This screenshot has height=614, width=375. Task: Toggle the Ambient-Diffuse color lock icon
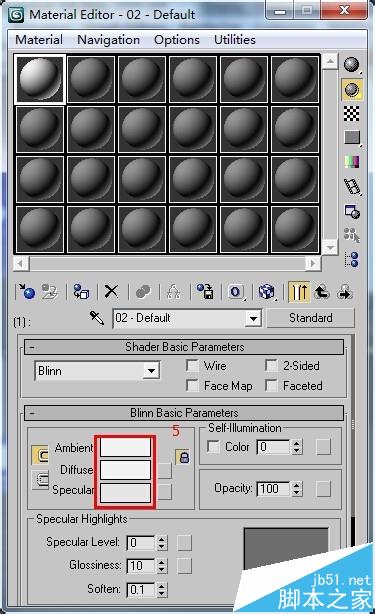coord(183,457)
